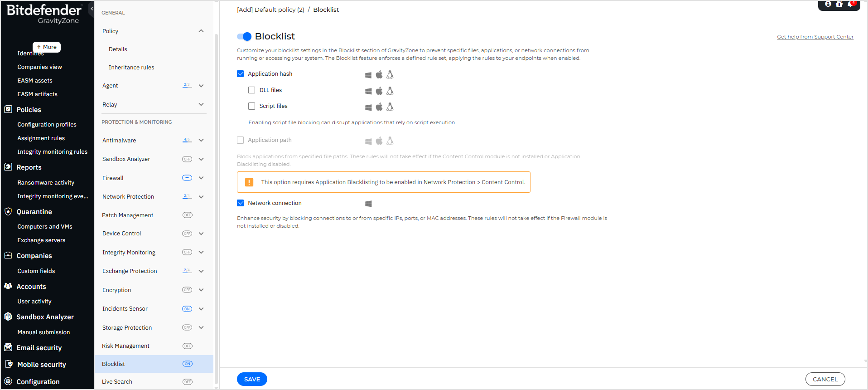Toggle Incidents Sensor ON switch
Image resolution: width=868 pixels, height=390 pixels.
[187, 309]
